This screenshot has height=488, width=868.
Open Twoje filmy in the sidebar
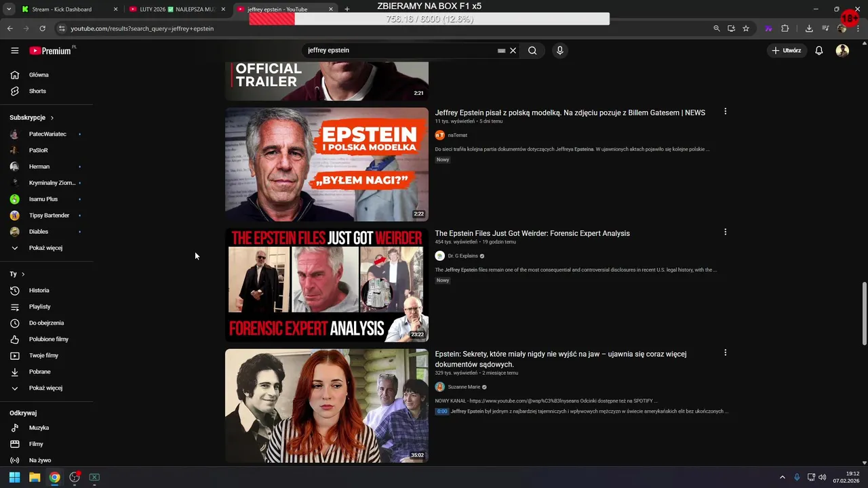point(46,355)
